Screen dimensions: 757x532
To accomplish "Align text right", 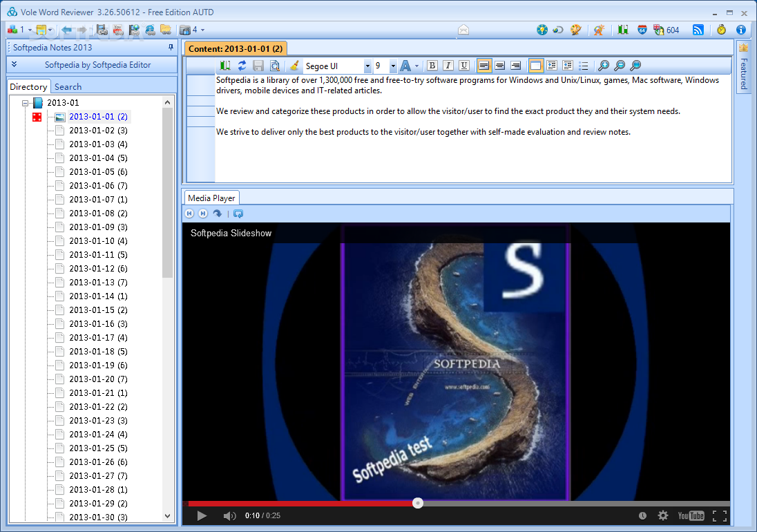I will tap(516, 66).
